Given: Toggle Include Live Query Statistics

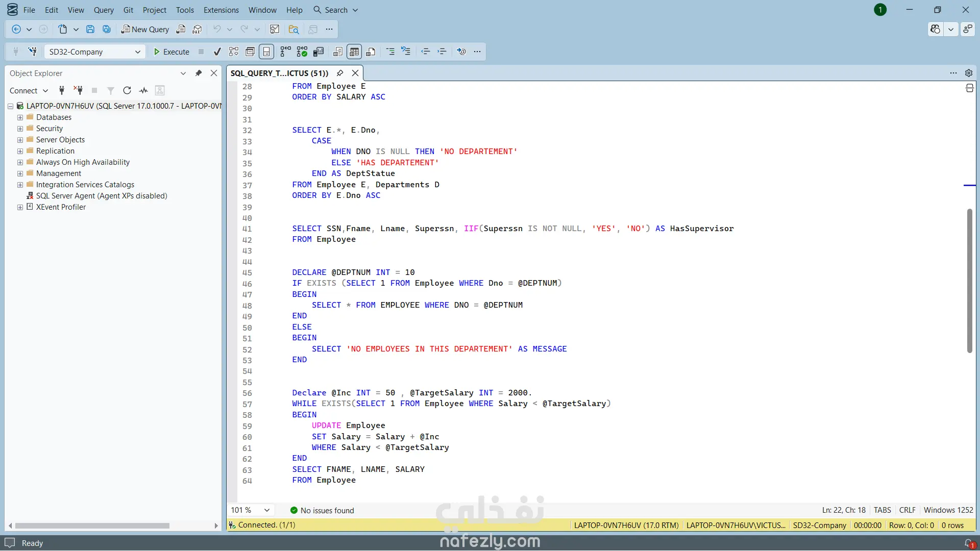Looking at the screenshot, I should point(302,52).
